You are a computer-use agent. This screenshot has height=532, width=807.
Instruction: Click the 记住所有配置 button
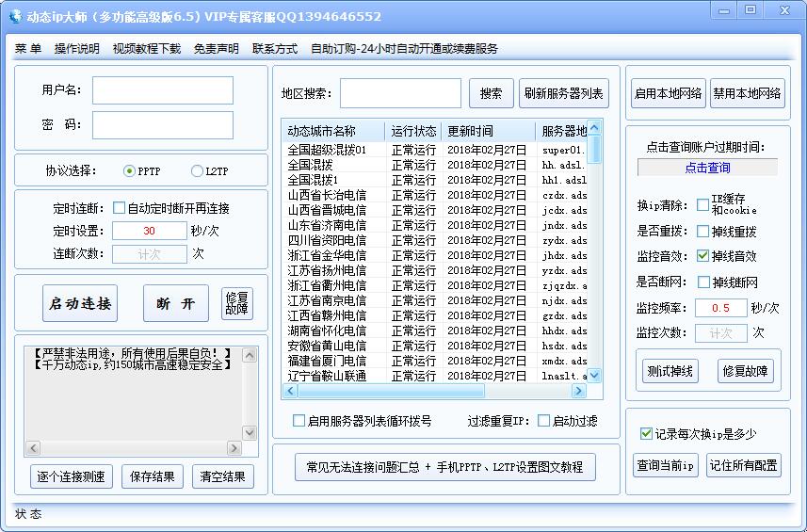pyautogui.click(x=744, y=465)
